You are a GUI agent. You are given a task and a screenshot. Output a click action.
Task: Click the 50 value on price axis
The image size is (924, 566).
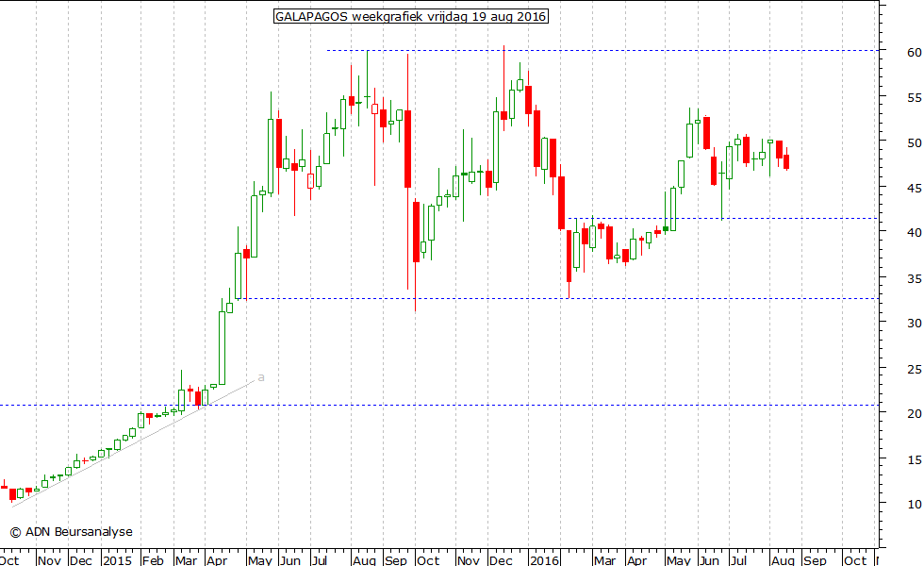[x=914, y=142]
